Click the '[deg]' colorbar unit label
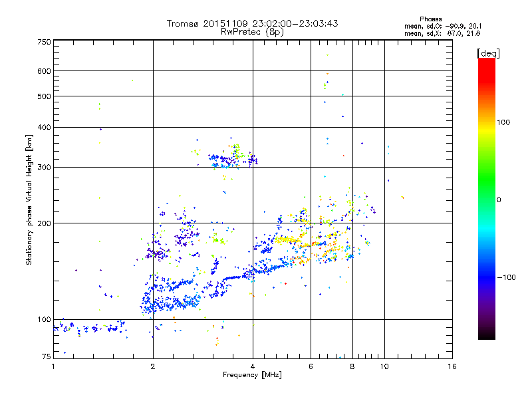Viewport: 532px width, 399px height. point(488,54)
